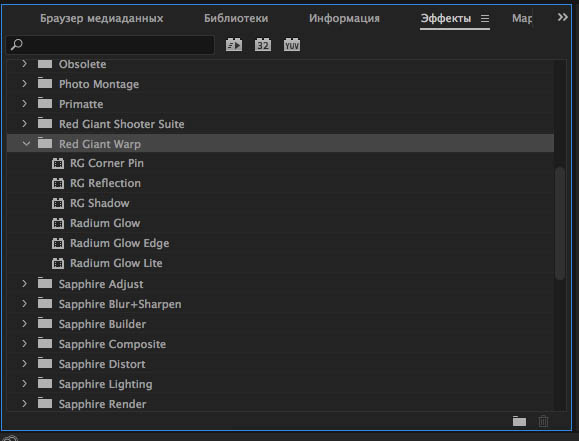This screenshot has width=579, height=441.
Task: Expand the Sapphire Render chevron
Action: (x=24, y=403)
